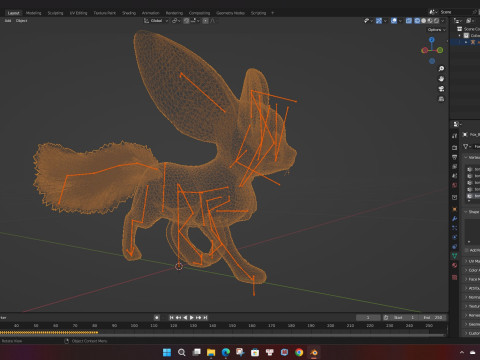Toggle the viewport overlays button
The height and width of the screenshot is (360, 480).
coord(394,21)
